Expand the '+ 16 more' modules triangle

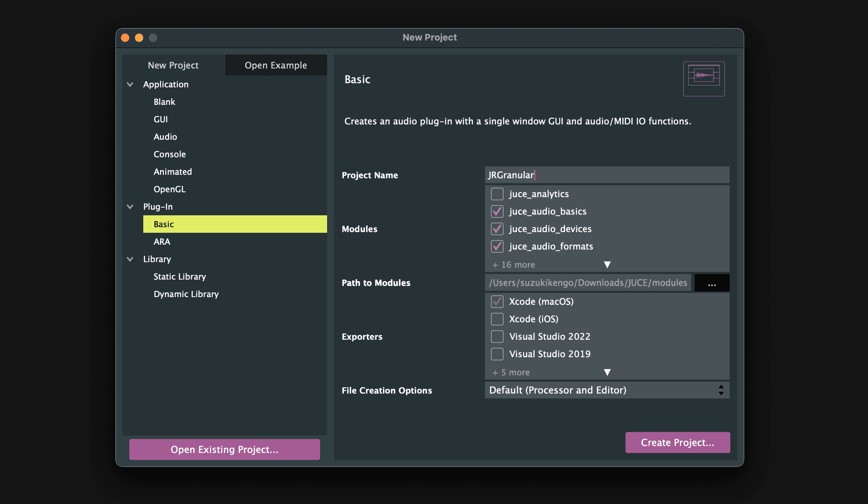coord(607,265)
